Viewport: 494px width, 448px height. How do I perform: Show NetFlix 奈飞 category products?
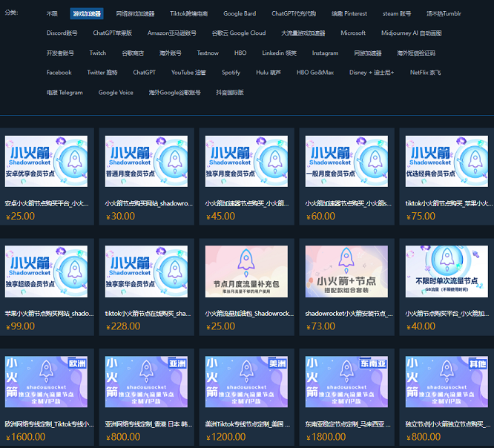click(425, 73)
